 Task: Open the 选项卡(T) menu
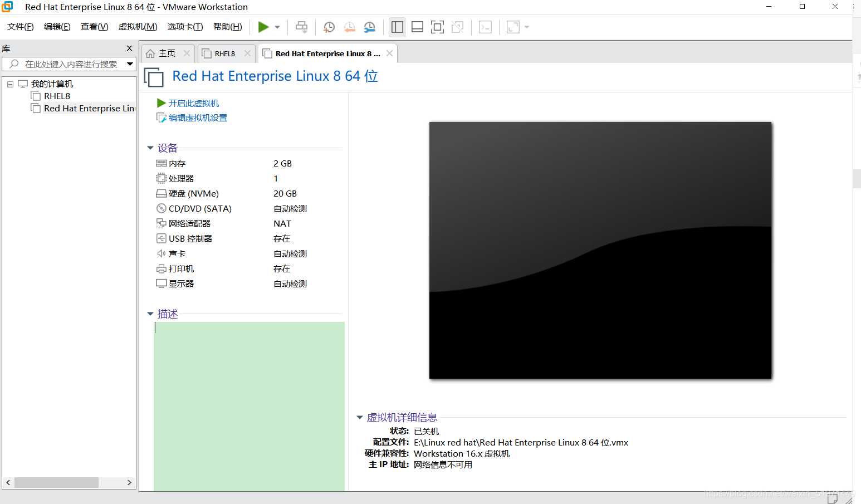click(185, 27)
